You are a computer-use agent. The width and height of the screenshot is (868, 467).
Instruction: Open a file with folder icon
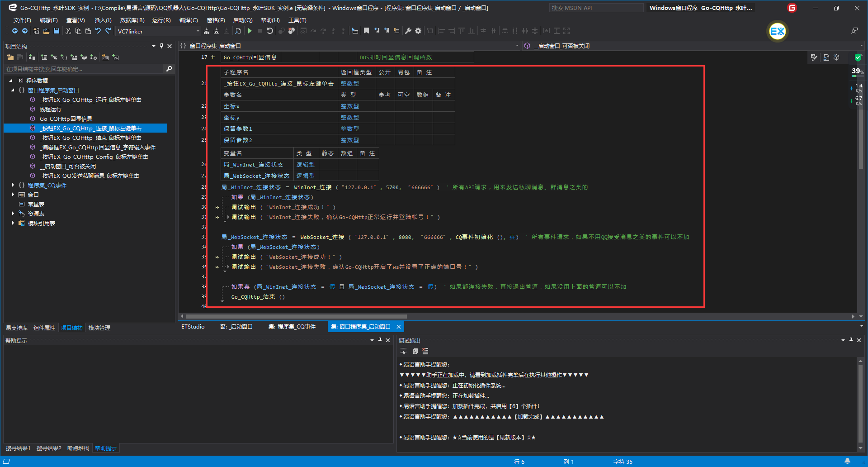click(47, 31)
